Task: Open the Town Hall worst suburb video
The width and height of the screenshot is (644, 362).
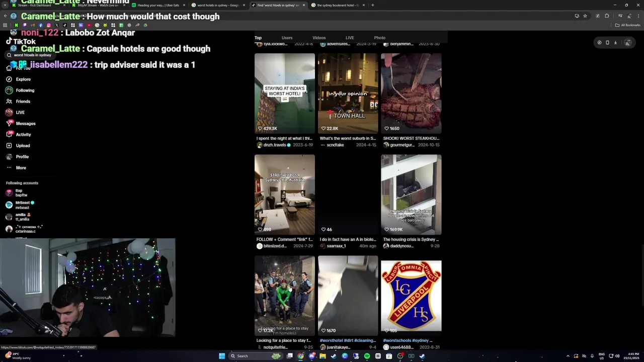Action: (x=348, y=93)
